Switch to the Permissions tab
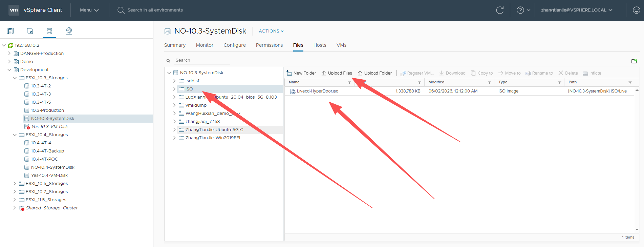Viewport: 644px width, 247px height. 269,45
